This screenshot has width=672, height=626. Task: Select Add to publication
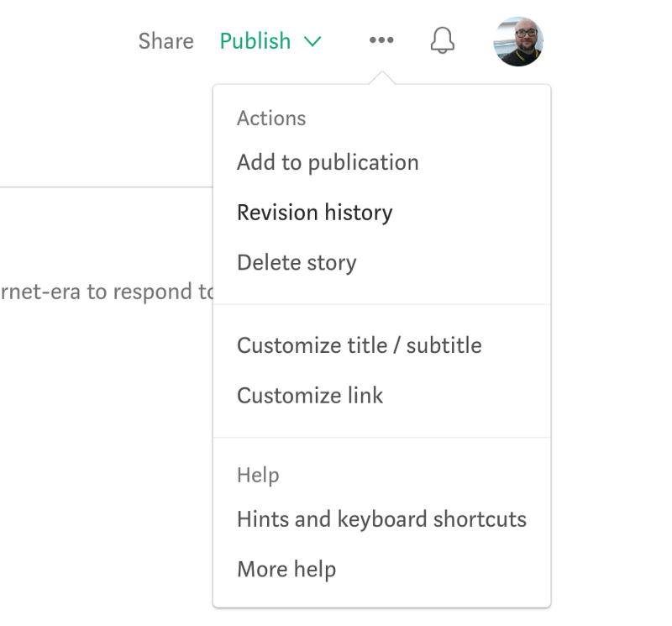pos(328,162)
